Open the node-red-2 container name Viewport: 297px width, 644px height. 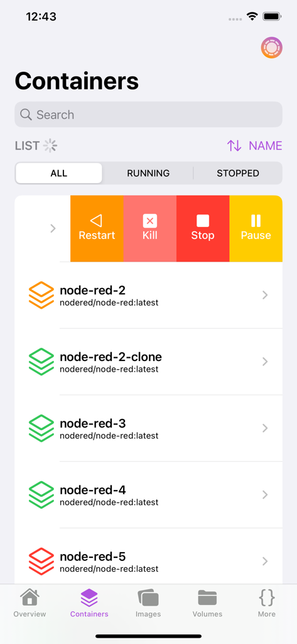click(93, 291)
